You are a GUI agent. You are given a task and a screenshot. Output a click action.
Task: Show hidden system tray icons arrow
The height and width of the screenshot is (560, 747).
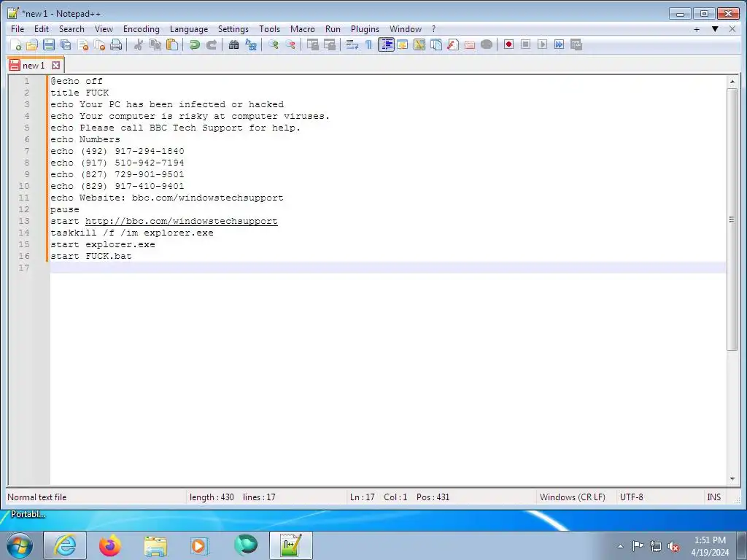click(620, 546)
